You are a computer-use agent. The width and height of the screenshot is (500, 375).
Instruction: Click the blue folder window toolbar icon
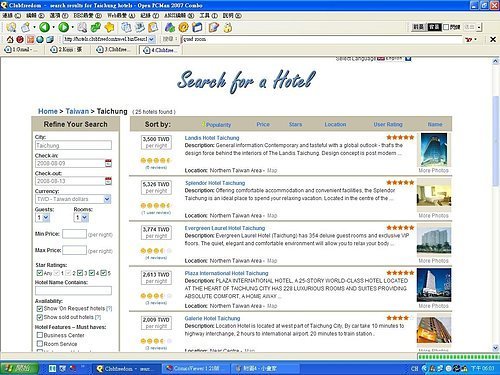pyautogui.click(x=197, y=27)
